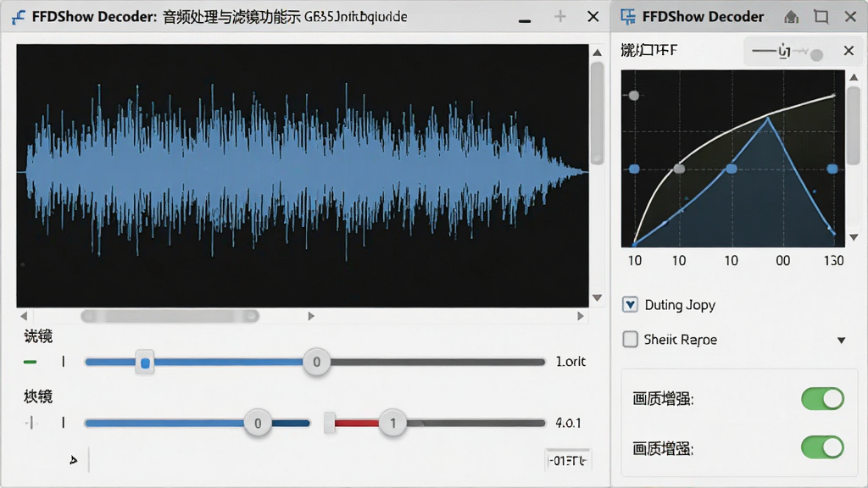This screenshot has width=868, height=488.
Task: Click the blue control point at graph center
Action: coord(732,169)
